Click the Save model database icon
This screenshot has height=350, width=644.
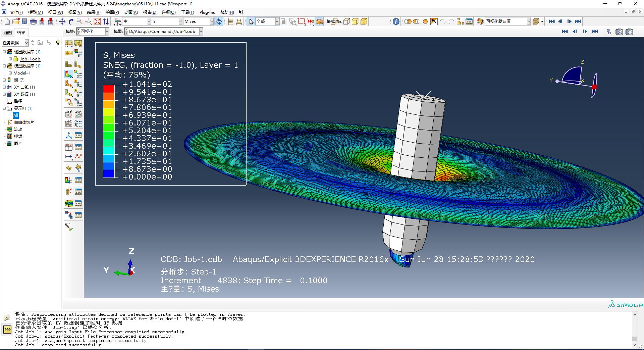[x=24, y=21]
